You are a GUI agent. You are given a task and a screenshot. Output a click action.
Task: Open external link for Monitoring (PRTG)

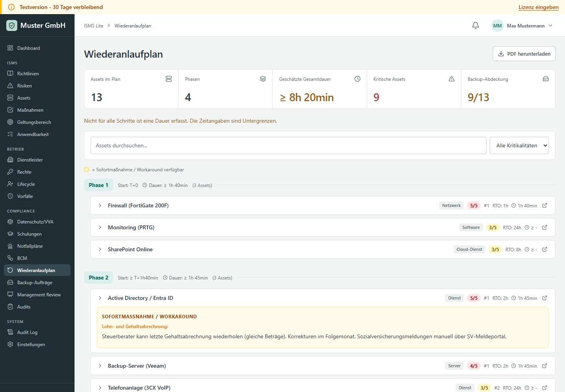pyautogui.click(x=545, y=227)
